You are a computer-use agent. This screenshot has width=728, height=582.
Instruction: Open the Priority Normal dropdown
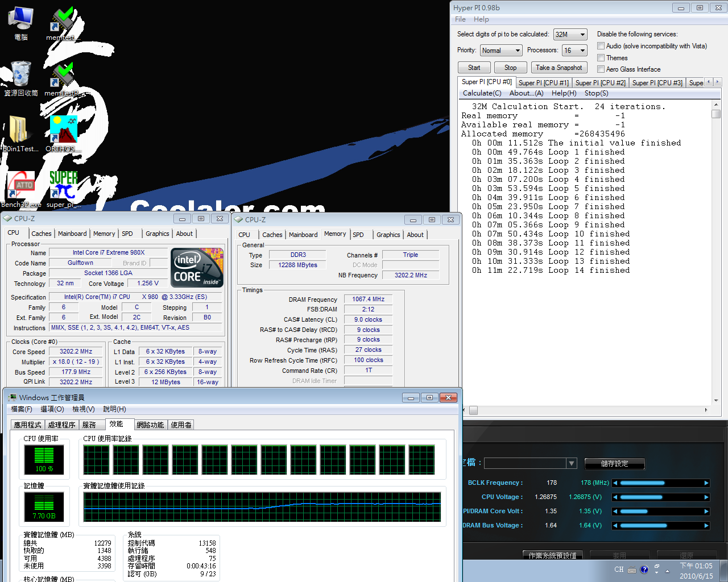pos(500,51)
